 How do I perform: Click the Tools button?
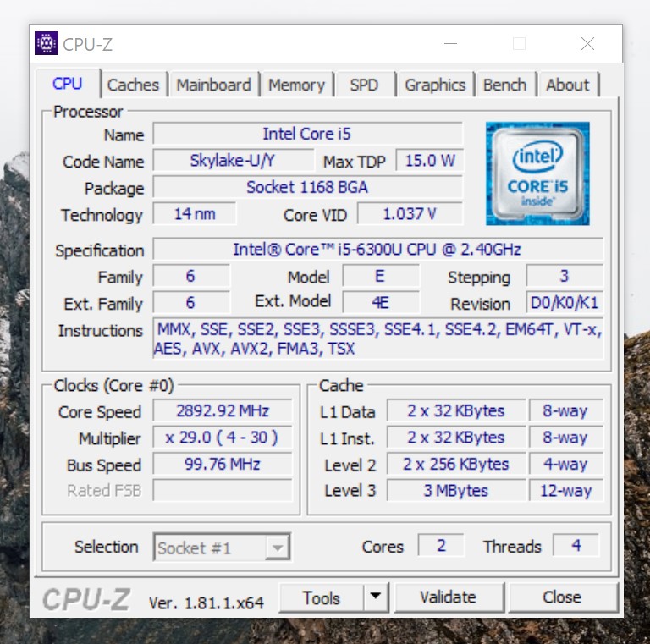[322, 597]
